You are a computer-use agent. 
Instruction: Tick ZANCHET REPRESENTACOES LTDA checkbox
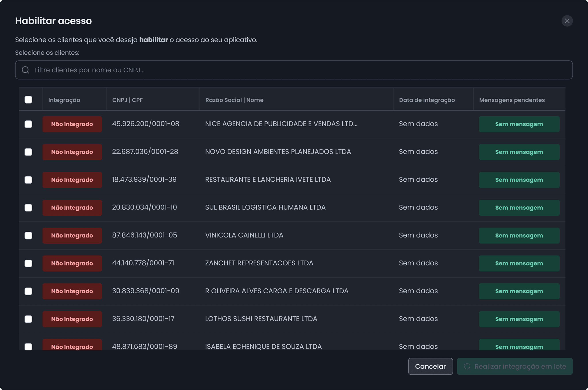coord(28,263)
